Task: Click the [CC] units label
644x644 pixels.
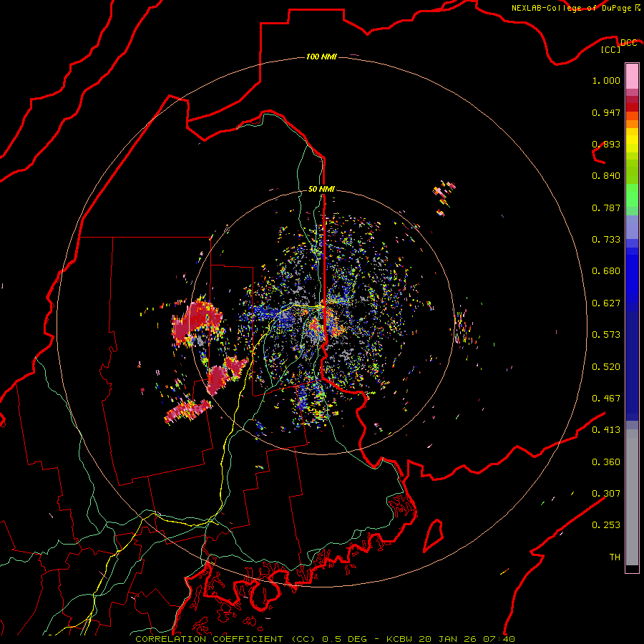Action: [611, 49]
